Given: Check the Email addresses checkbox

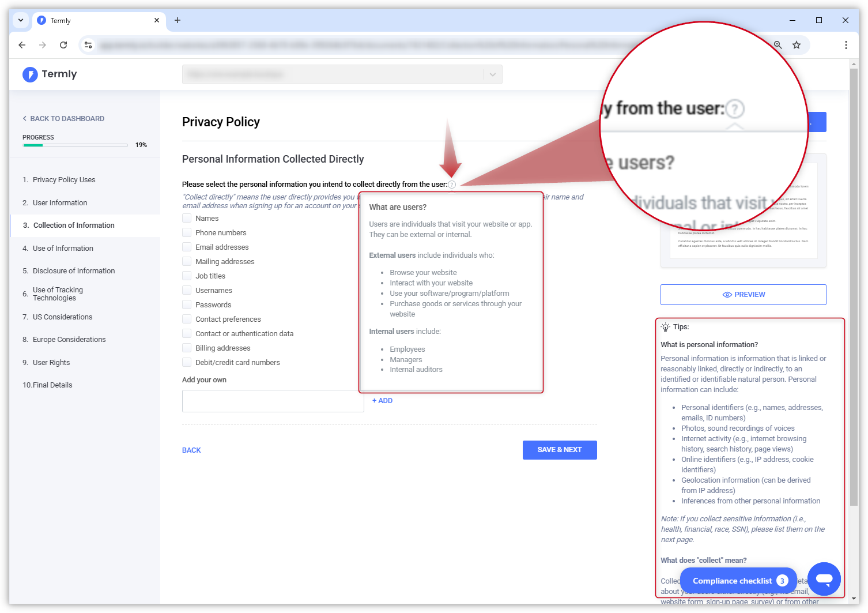Looking at the screenshot, I should tap(187, 247).
